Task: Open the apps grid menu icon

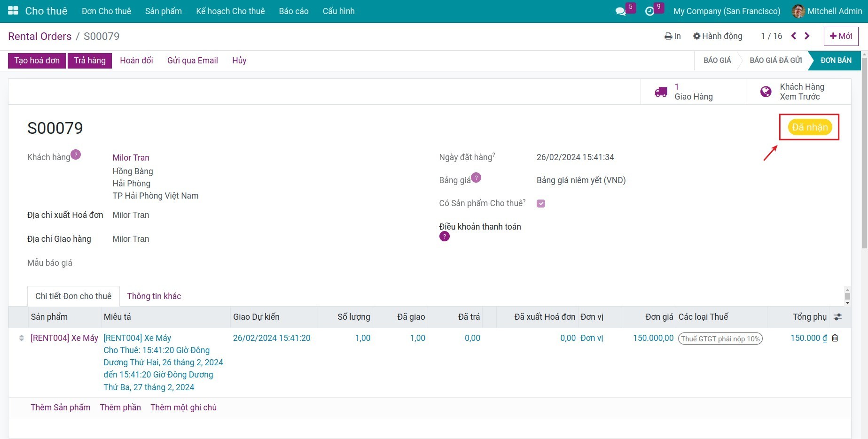Action: 13,11
